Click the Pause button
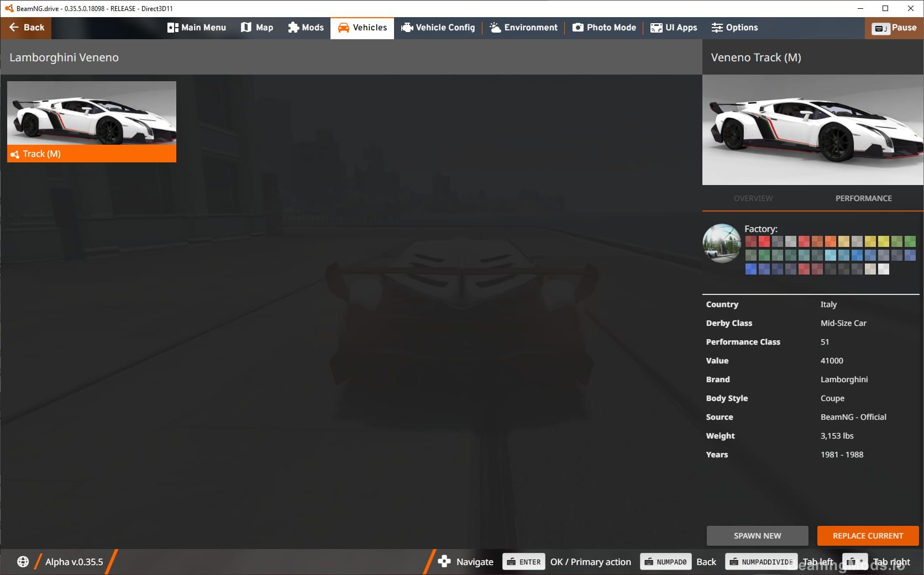 point(894,28)
